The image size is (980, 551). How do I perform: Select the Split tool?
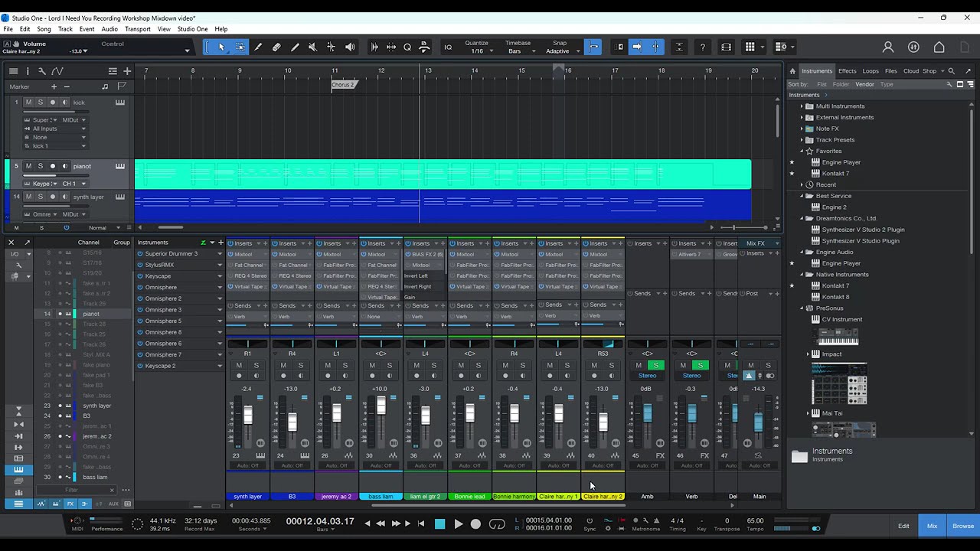click(258, 47)
